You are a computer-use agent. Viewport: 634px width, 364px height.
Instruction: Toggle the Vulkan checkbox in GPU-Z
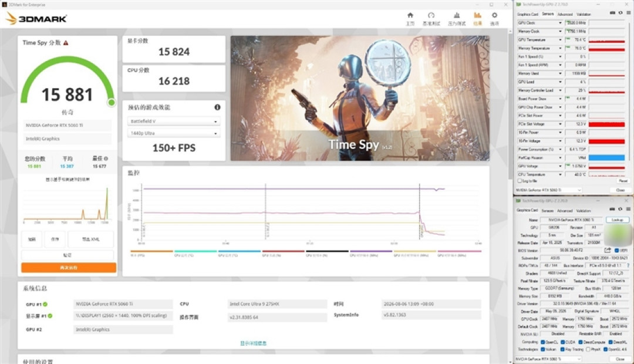[543, 349]
